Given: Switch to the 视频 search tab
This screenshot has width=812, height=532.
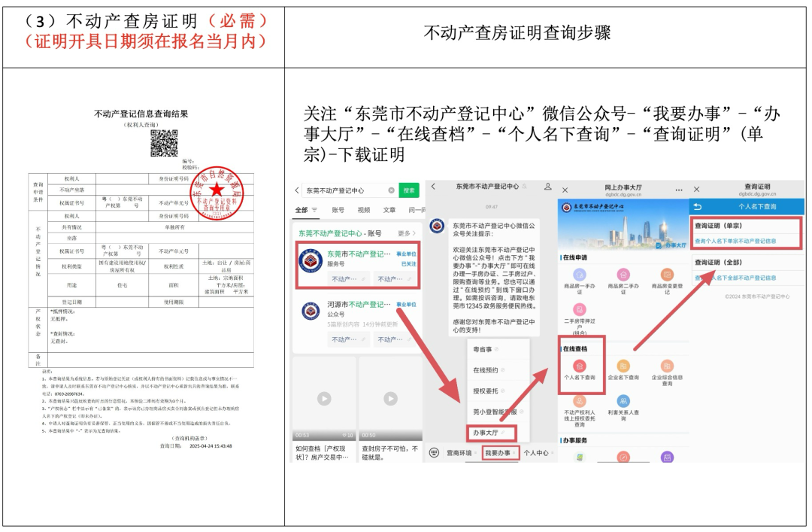Looking at the screenshot, I should 364,210.
